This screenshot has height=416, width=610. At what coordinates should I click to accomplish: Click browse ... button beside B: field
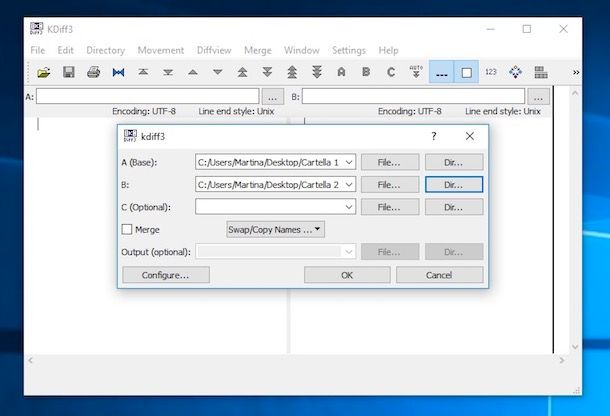pos(538,97)
